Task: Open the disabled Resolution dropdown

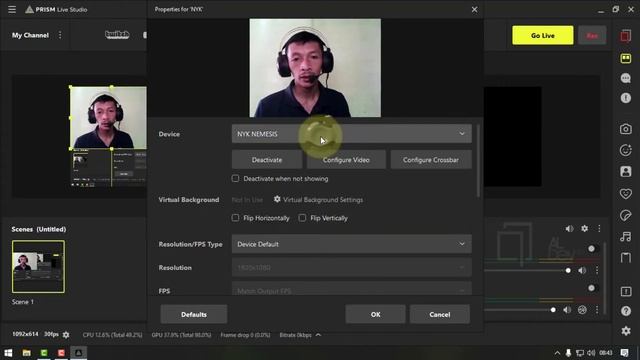Action: pyautogui.click(x=351, y=268)
